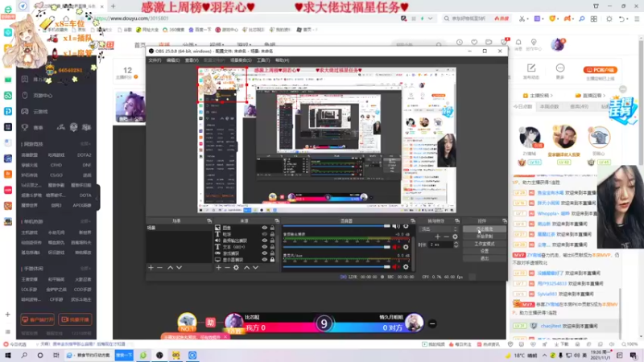
Task: Open browser shield security icon
Action: pyautogui.click(x=552, y=19)
